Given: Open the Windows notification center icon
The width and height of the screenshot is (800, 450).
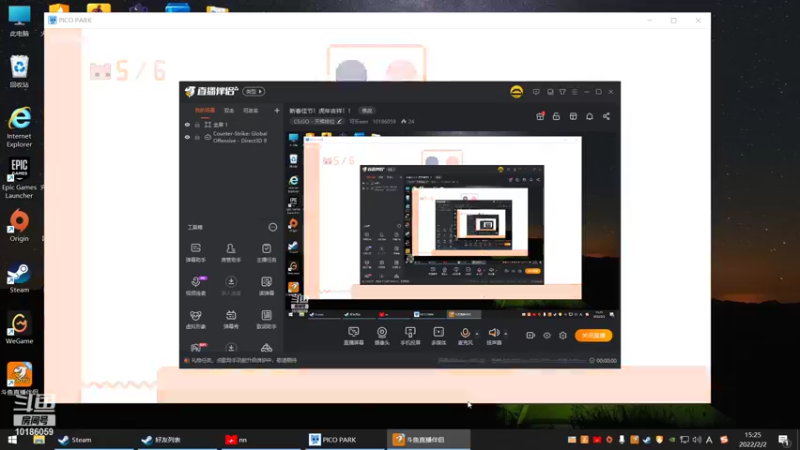Looking at the screenshot, I should click(x=784, y=439).
